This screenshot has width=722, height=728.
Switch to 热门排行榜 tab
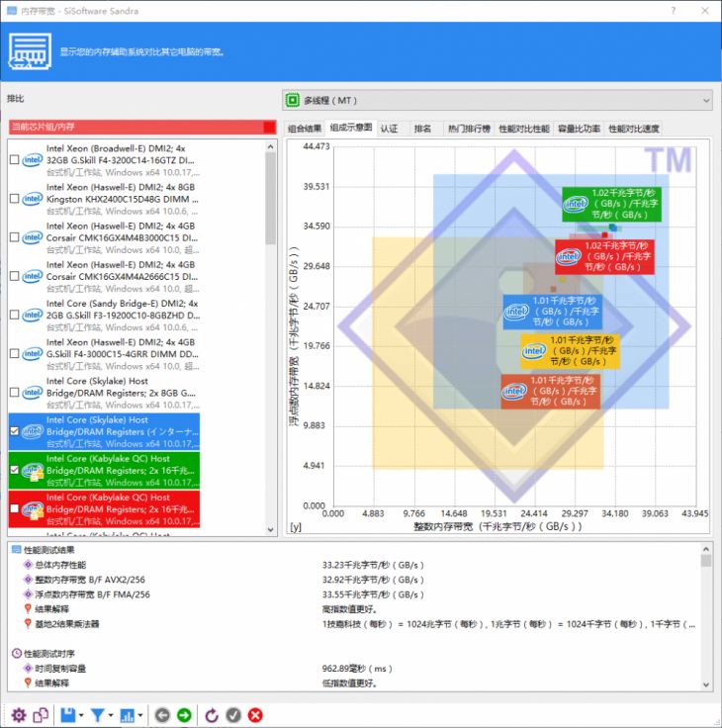469,129
